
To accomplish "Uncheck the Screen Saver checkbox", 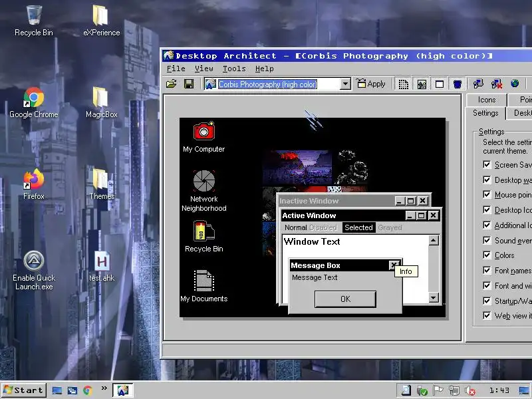I will point(487,164).
